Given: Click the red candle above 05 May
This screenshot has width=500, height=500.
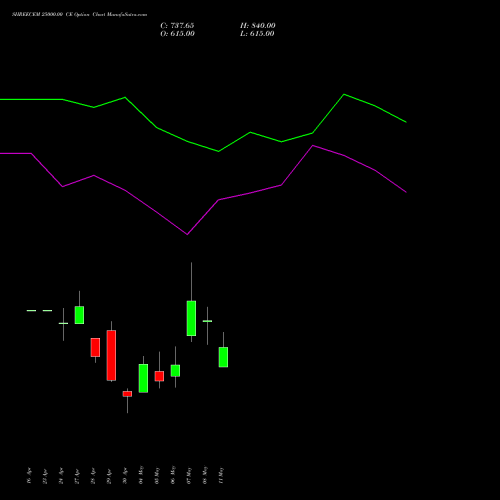Looking at the screenshot, I should pos(159,376).
